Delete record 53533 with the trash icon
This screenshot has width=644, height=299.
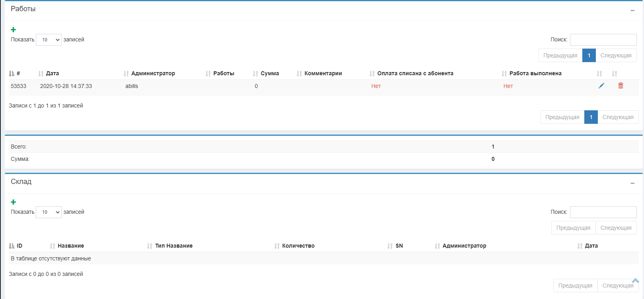pyautogui.click(x=621, y=86)
